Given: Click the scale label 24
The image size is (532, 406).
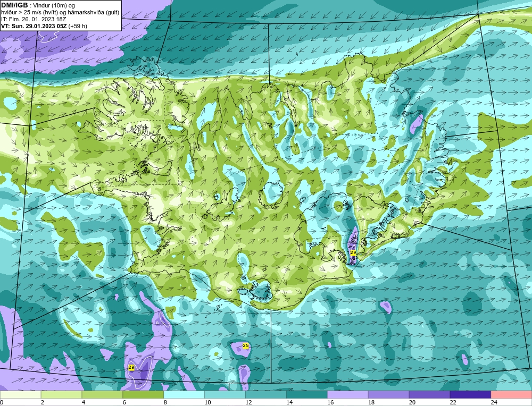Looking at the screenshot, I should [x=494, y=403].
